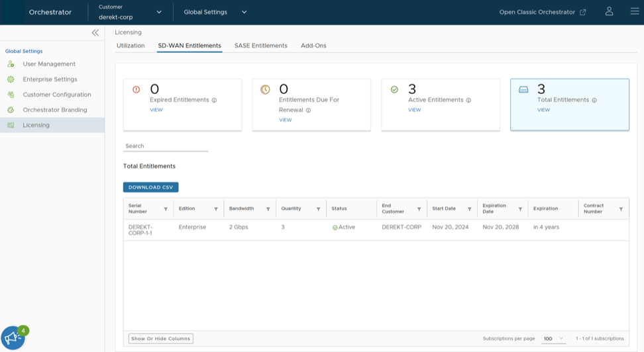644x352 pixels.
Task: Click info icon next to Active Entitlements
Action: [x=468, y=101]
